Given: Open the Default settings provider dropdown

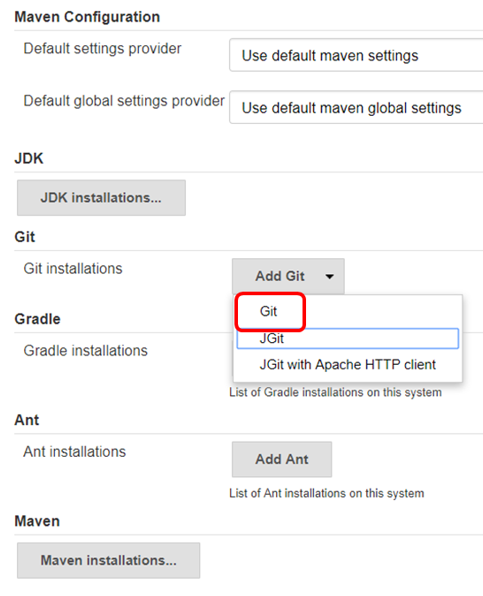Looking at the screenshot, I should [x=356, y=55].
